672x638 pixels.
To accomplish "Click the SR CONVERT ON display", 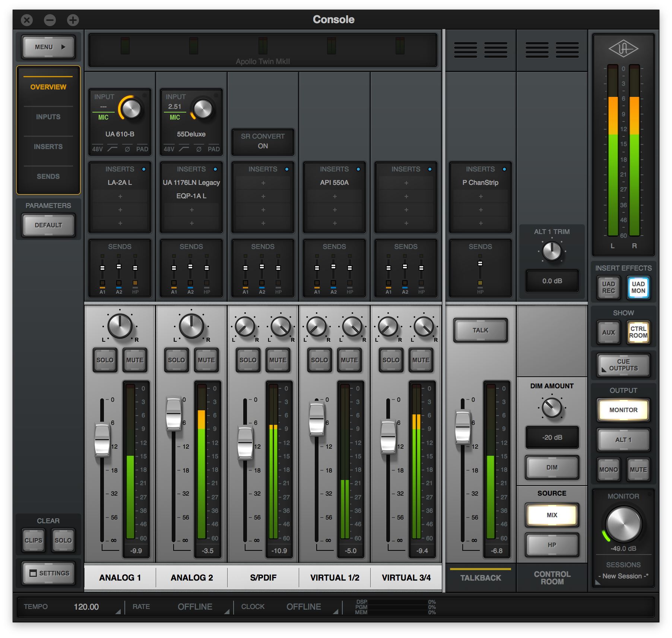I will 263,141.
